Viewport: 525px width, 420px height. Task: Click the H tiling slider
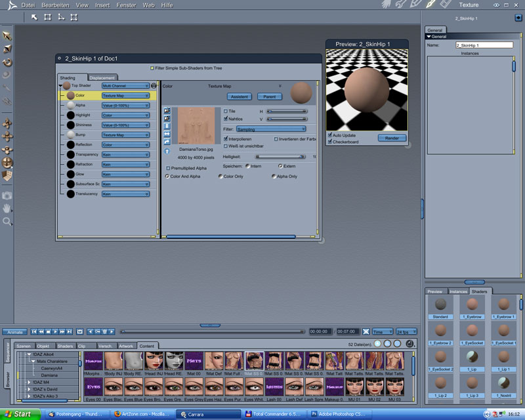(287, 111)
